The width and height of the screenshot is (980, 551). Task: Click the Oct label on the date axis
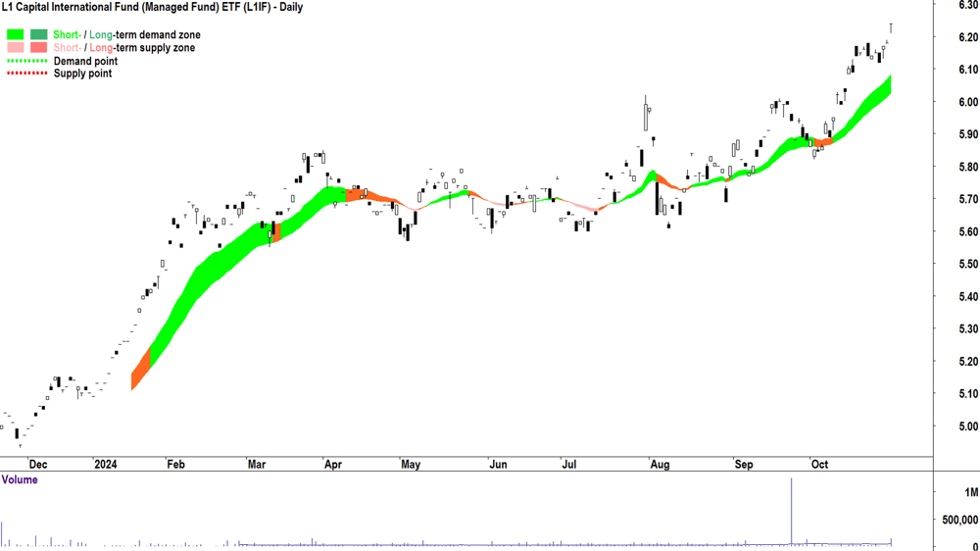tap(819, 465)
